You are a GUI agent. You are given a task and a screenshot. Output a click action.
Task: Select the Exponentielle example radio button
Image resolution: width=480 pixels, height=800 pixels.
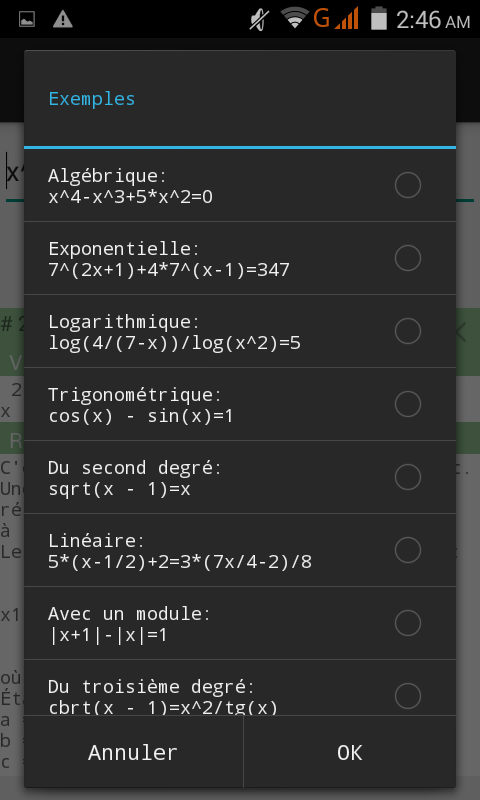(x=408, y=258)
